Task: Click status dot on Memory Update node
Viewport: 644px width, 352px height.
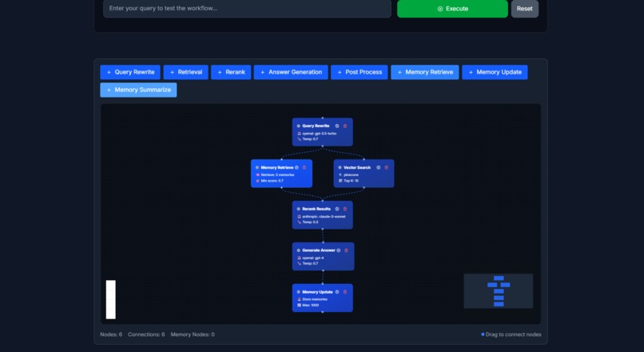Action: [299, 292]
